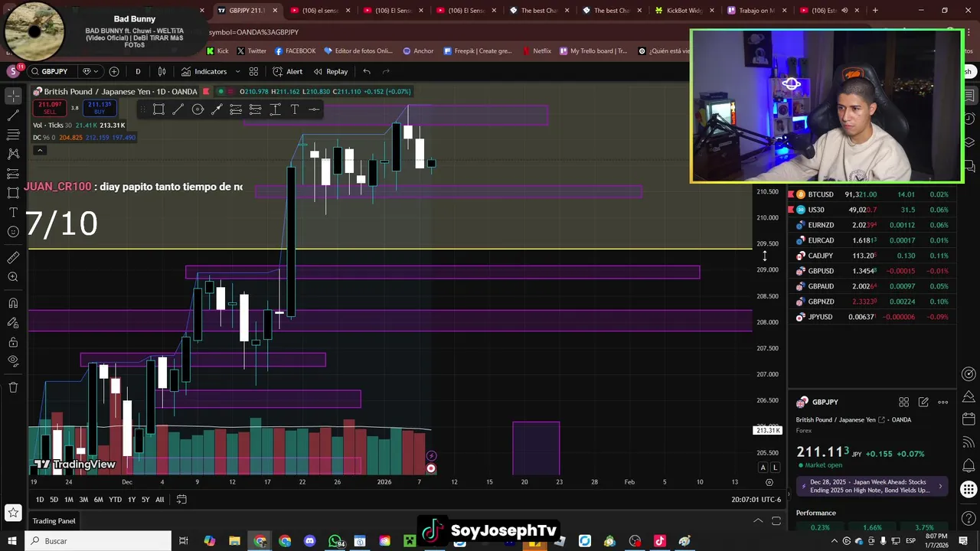Mute audio on the playing browser tab
The height and width of the screenshot is (551, 980).
844,11
